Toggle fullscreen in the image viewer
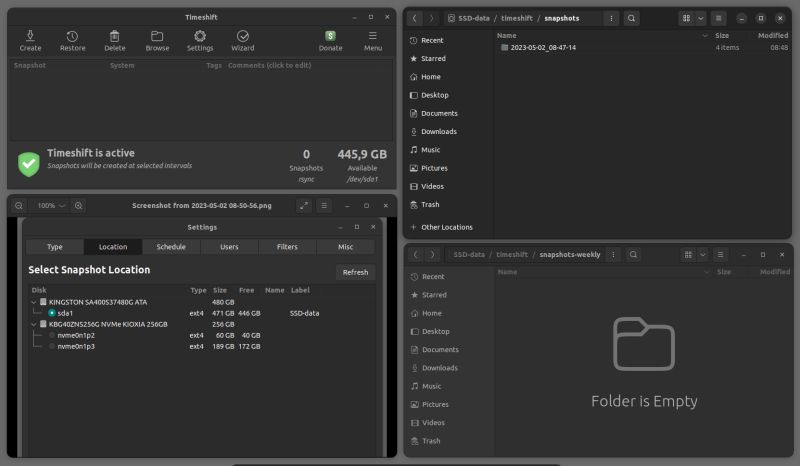Viewport: 800px width, 466px height. tap(304, 206)
